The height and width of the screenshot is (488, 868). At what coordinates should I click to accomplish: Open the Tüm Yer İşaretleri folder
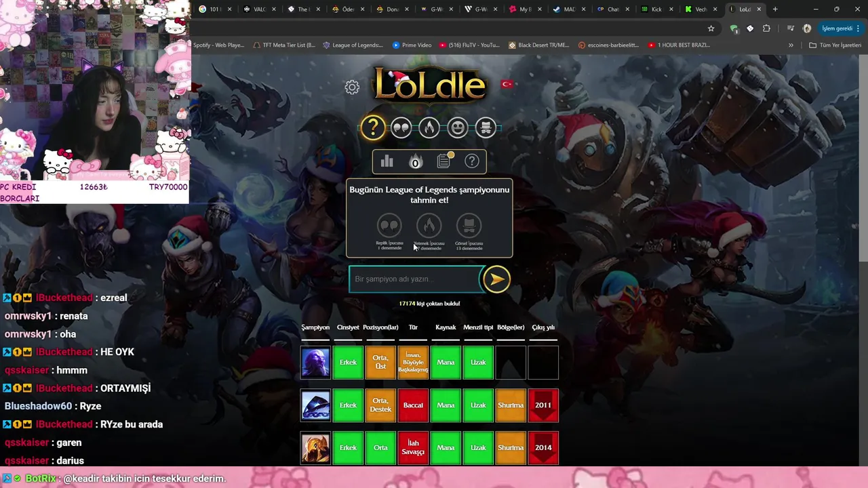pyautogui.click(x=837, y=45)
